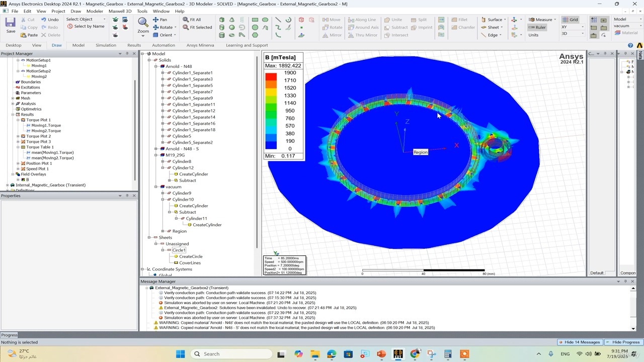The width and height of the screenshot is (644, 362).
Task: Toggle the Grid display
Action: point(570,20)
